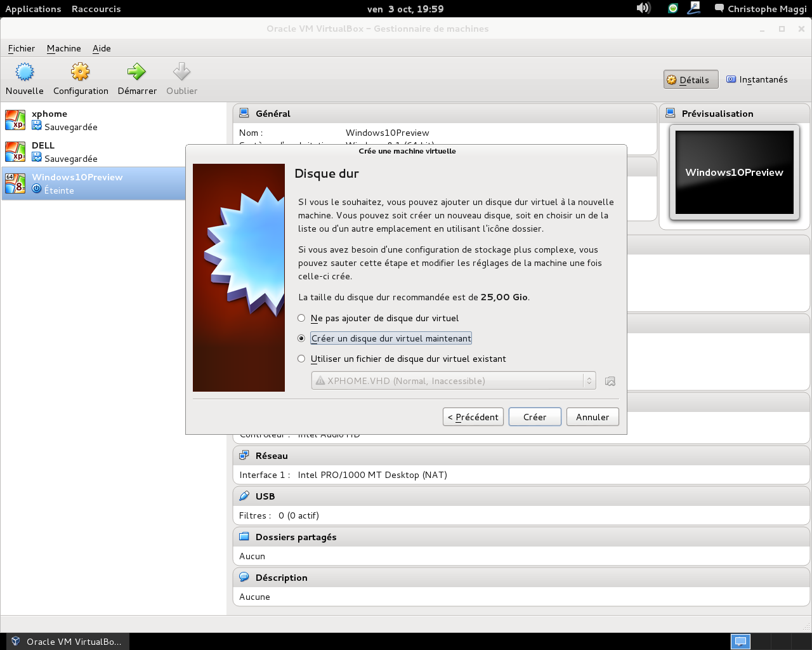Viewport: 812px width, 650px height.
Task: Click the Filtres 0 (0 actif) value
Action: click(299, 515)
